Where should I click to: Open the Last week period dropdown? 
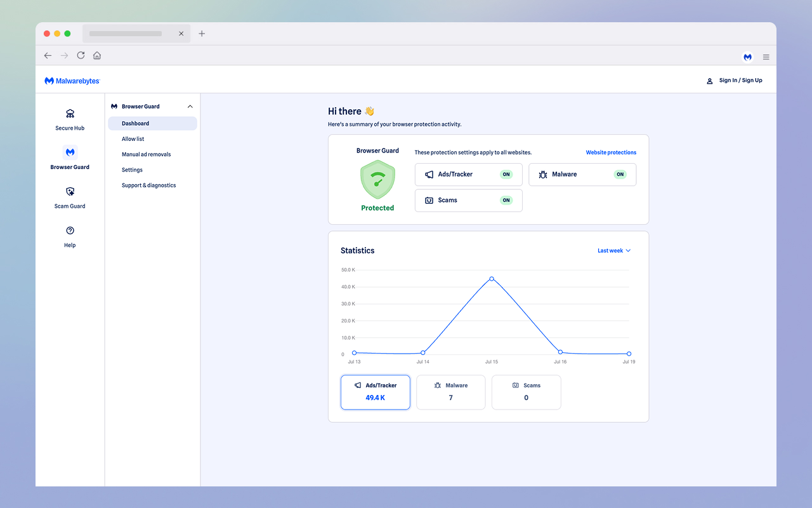[614, 251]
